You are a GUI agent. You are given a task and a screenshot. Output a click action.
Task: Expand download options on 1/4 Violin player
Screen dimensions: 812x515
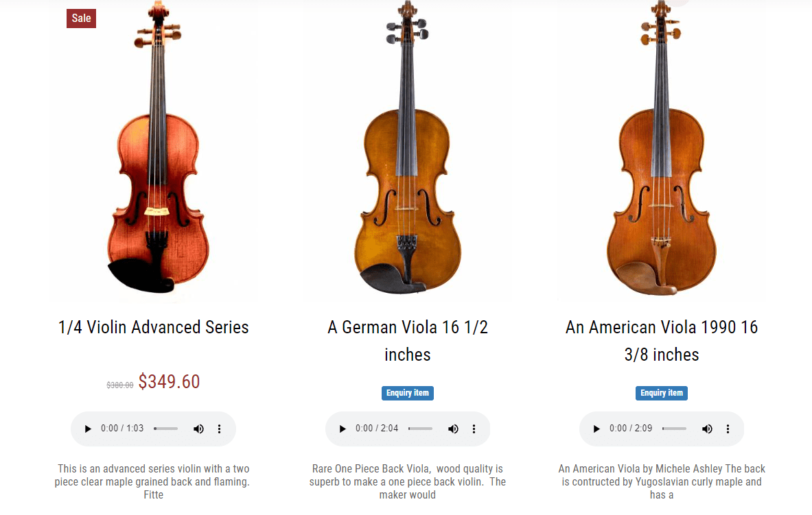[219, 429]
